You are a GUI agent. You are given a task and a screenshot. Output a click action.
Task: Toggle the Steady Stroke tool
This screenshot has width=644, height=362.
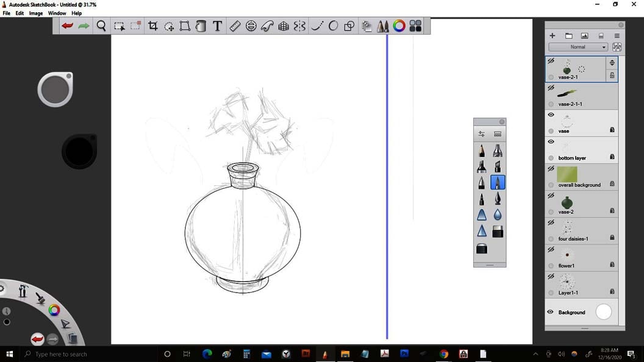[x=317, y=26]
